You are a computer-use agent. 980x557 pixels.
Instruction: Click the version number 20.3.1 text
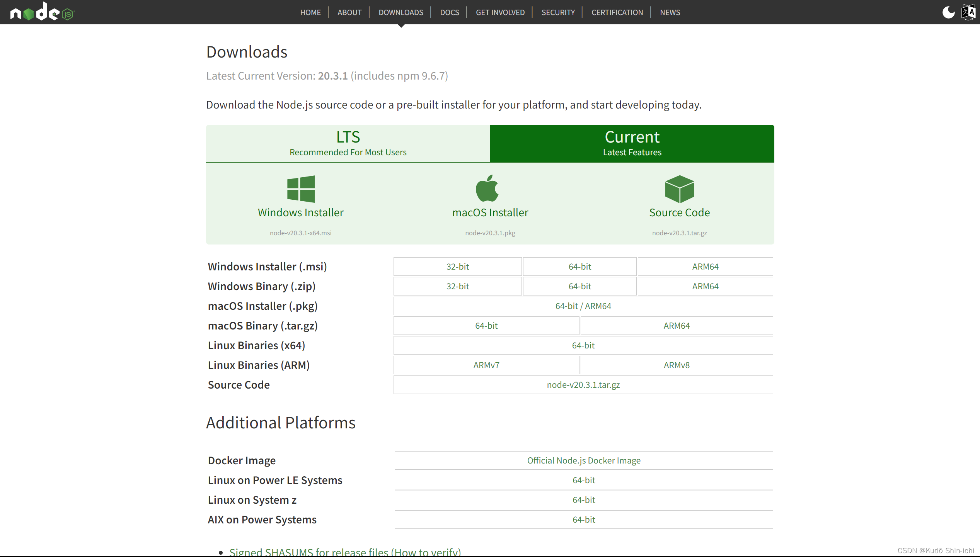(333, 76)
